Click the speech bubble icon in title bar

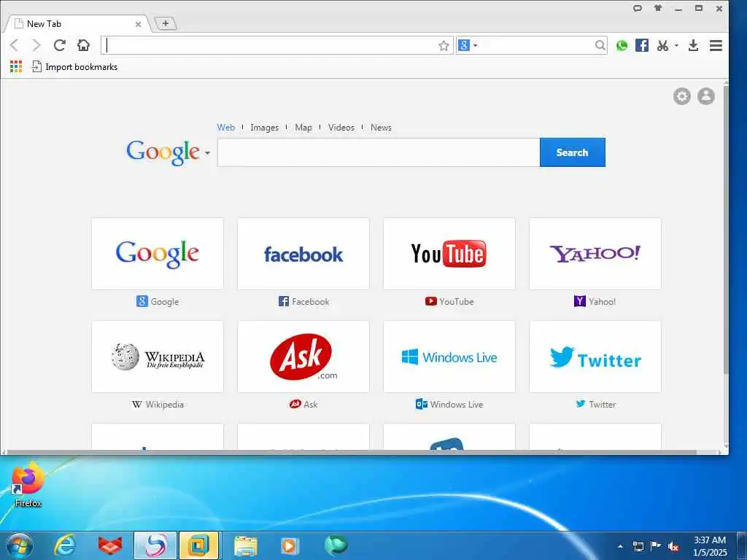(x=638, y=8)
